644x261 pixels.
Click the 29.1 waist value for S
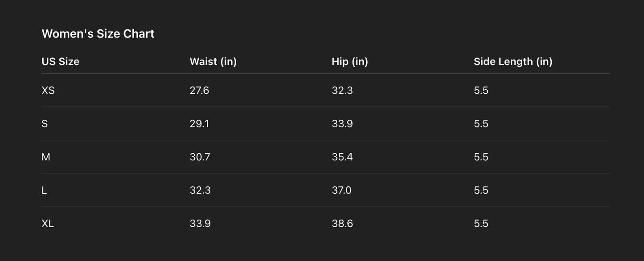pyautogui.click(x=199, y=123)
